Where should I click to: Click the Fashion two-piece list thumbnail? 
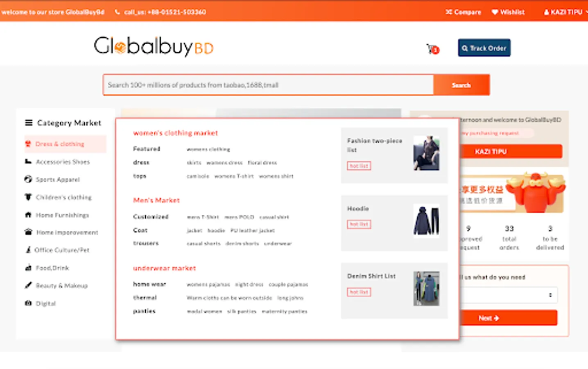(x=426, y=153)
